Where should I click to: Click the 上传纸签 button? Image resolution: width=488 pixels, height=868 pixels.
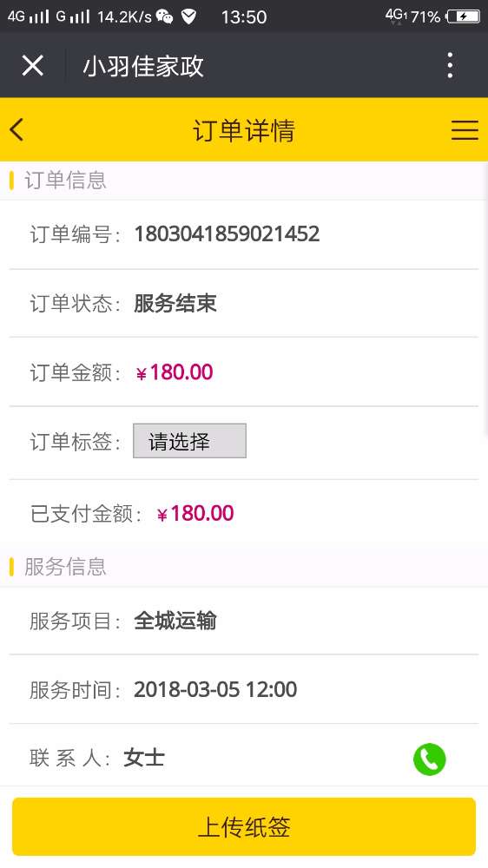click(x=244, y=826)
